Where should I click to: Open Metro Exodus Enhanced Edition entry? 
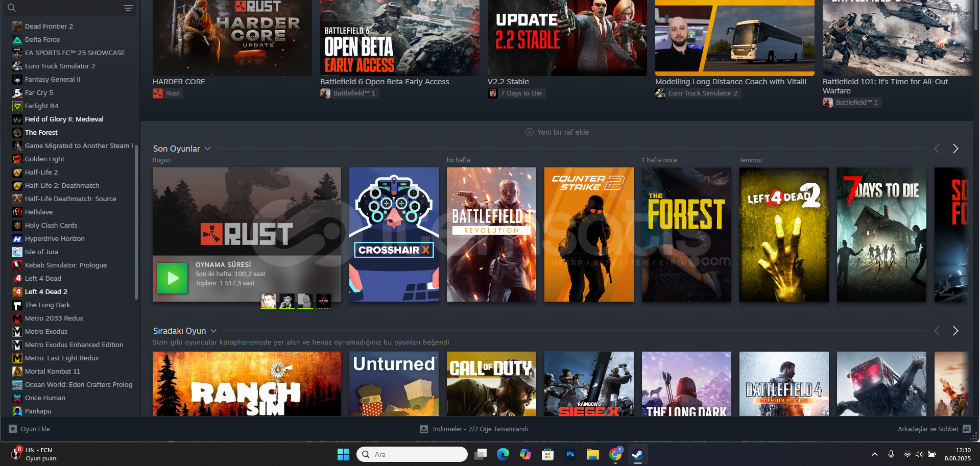tap(74, 345)
